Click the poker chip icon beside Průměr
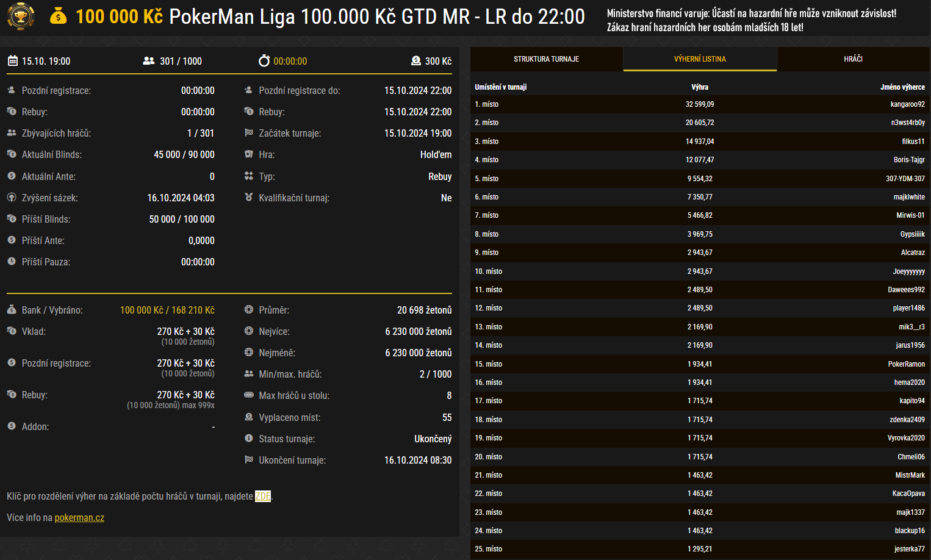931x560 pixels. pos(250,310)
